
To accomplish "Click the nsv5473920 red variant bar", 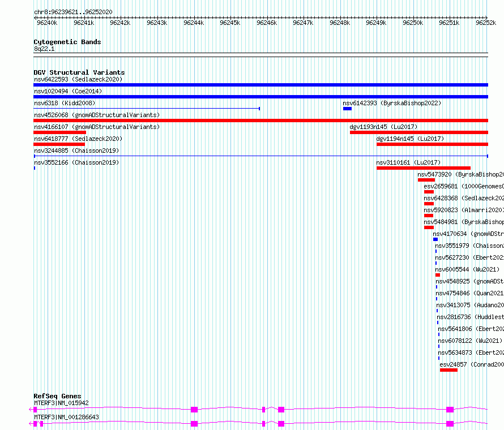I will 426,180.
